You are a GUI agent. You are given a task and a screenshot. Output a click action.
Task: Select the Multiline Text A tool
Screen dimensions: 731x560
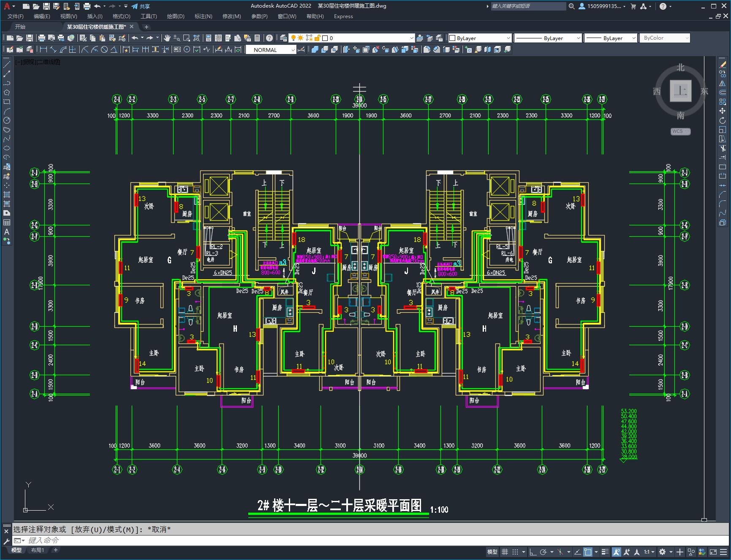7,232
